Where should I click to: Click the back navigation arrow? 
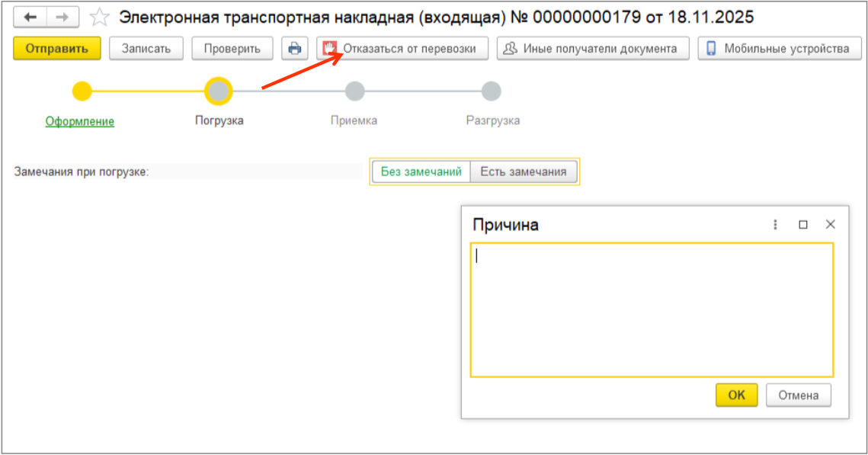[x=30, y=17]
